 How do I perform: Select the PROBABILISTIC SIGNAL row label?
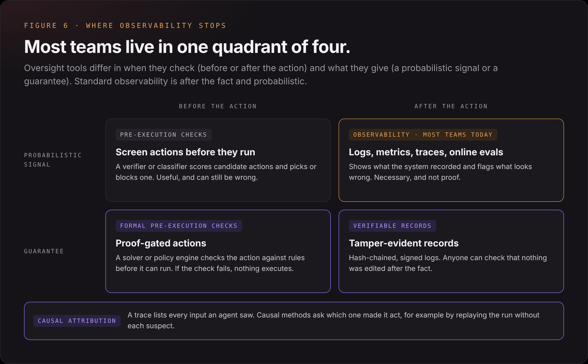click(x=53, y=160)
